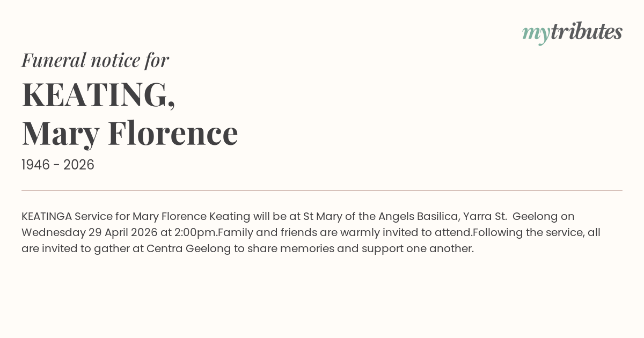This screenshot has width=644, height=338.
Task: Click the green "my" in the logo
Action: (x=536, y=33)
